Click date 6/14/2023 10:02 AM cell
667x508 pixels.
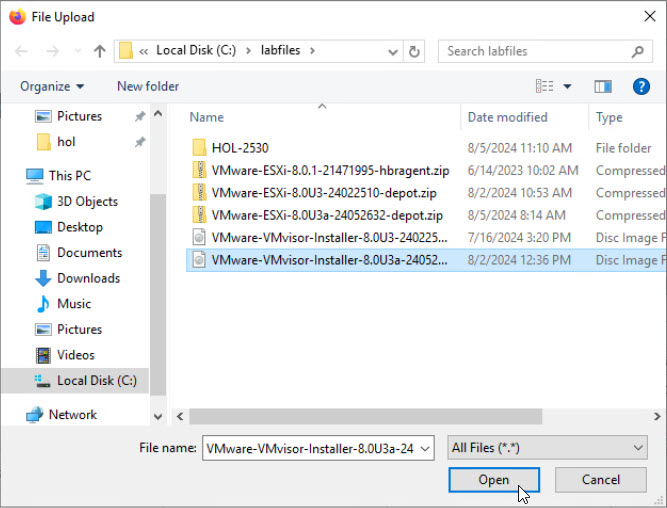coord(523,171)
